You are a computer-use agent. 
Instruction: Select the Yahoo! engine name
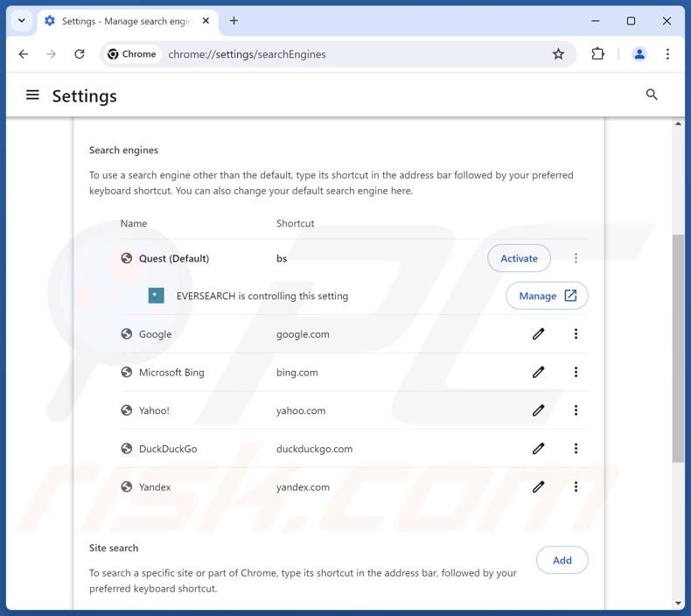[x=154, y=410]
